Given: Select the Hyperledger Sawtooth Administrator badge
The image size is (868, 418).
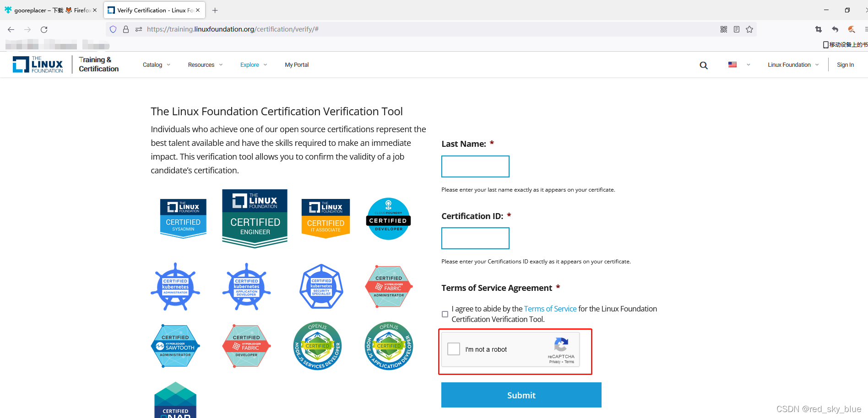Looking at the screenshot, I should [x=175, y=346].
